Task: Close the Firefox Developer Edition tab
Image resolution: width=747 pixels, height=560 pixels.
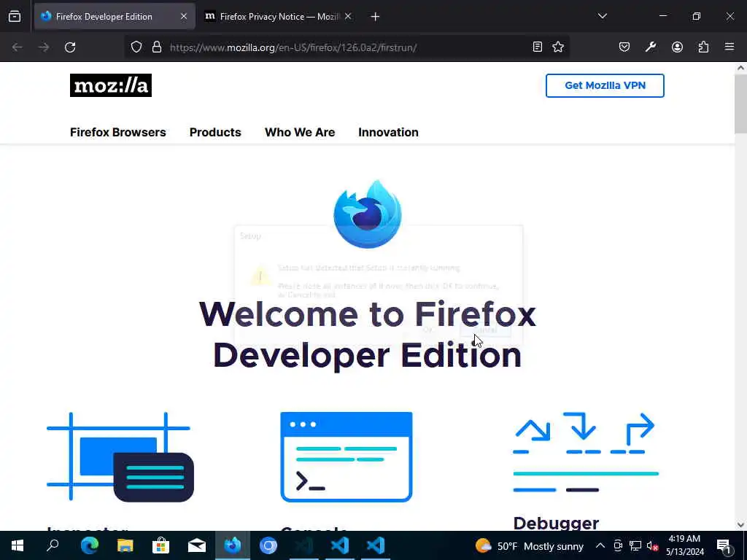Action: (184, 16)
